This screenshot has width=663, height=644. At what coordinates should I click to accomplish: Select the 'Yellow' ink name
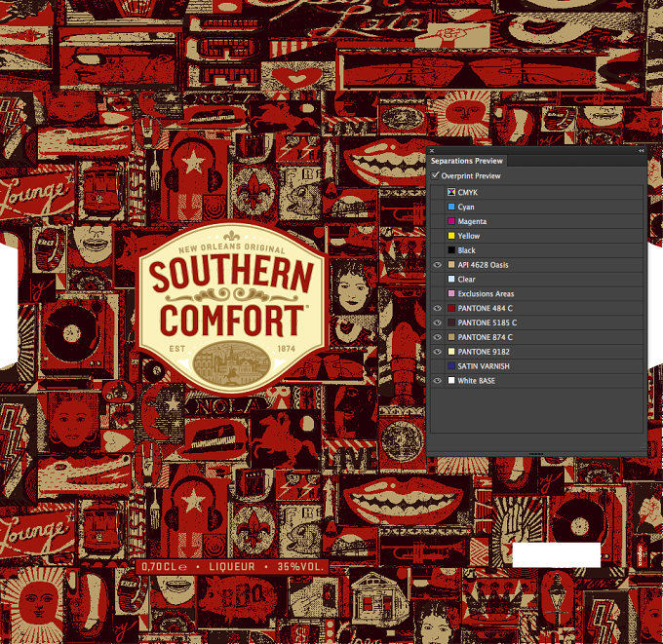(x=469, y=236)
